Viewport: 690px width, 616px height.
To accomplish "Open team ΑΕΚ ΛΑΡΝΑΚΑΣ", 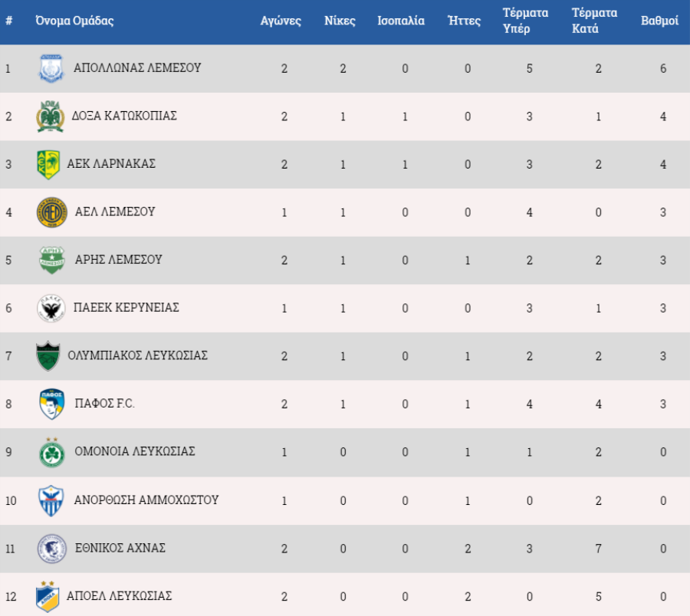I will click(111, 163).
